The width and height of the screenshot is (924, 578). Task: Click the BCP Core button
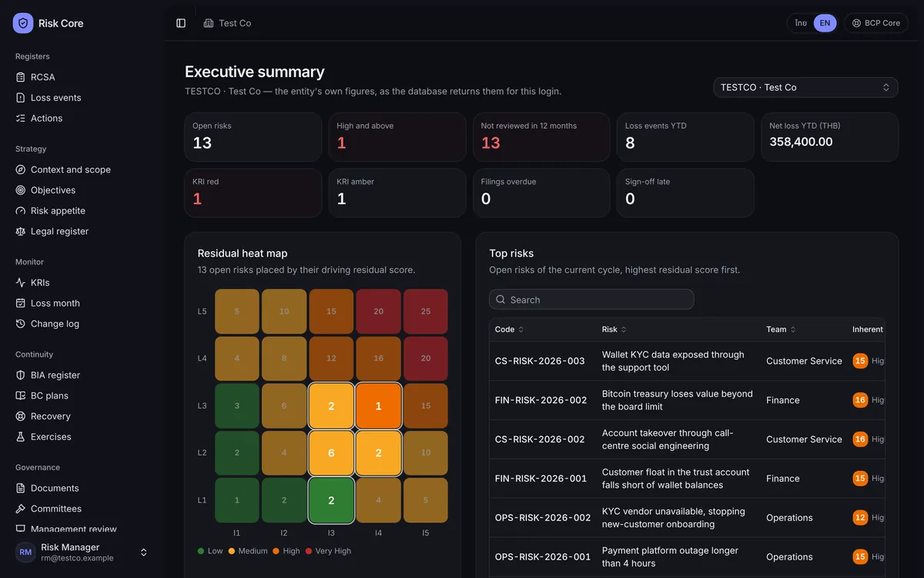click(876, 23)
